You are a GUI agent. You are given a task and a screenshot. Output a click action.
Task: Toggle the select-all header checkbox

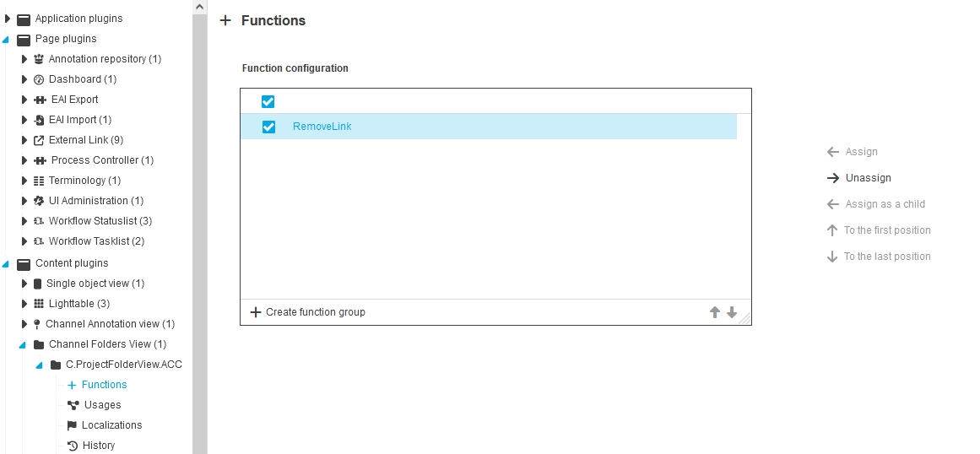point(268,101)
